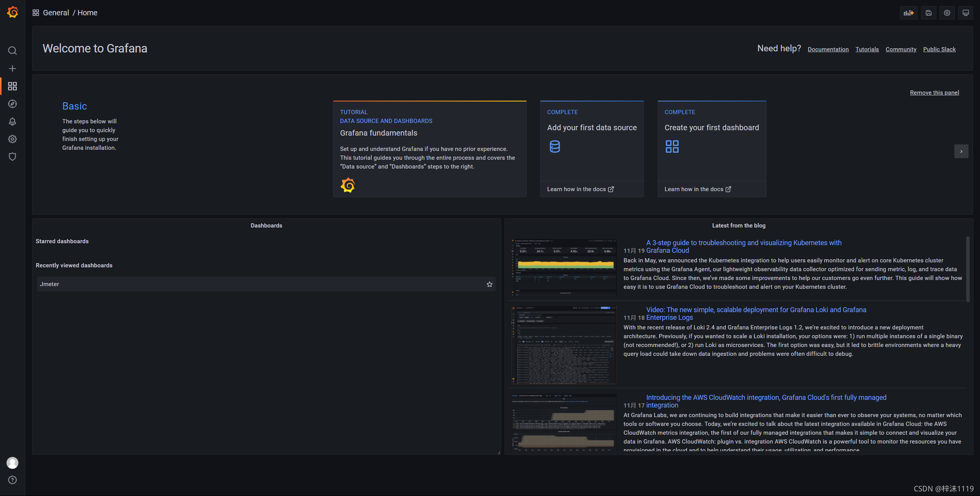
Task: Click Home in the breadcrumb
Action: tap(87, 13)
